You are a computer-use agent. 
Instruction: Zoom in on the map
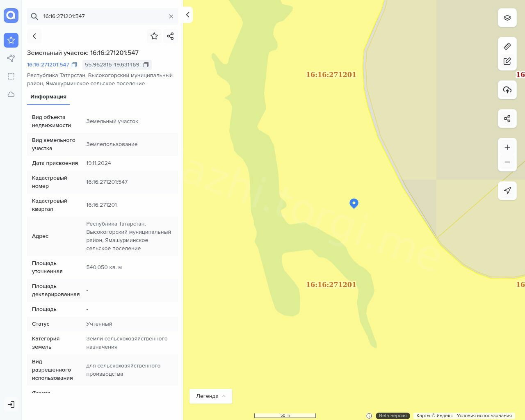point(507,147)
